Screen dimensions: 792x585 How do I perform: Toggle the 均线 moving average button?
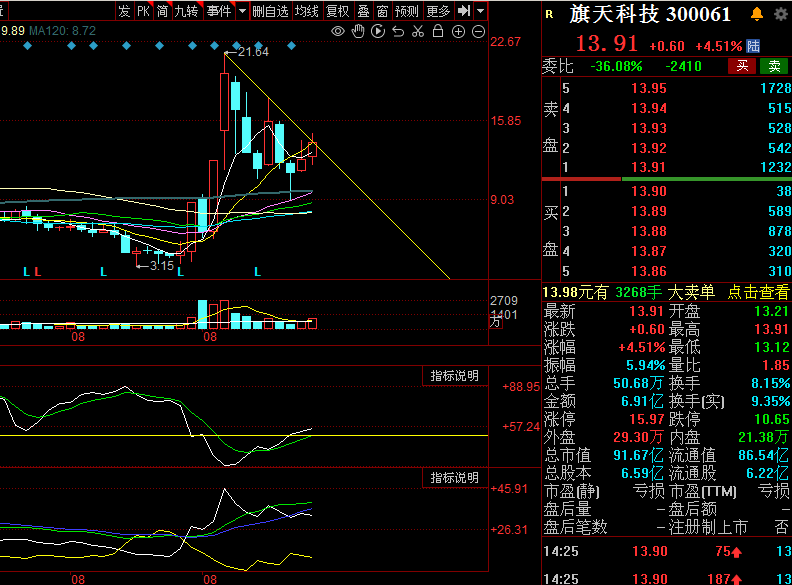[x=307, y=11]
